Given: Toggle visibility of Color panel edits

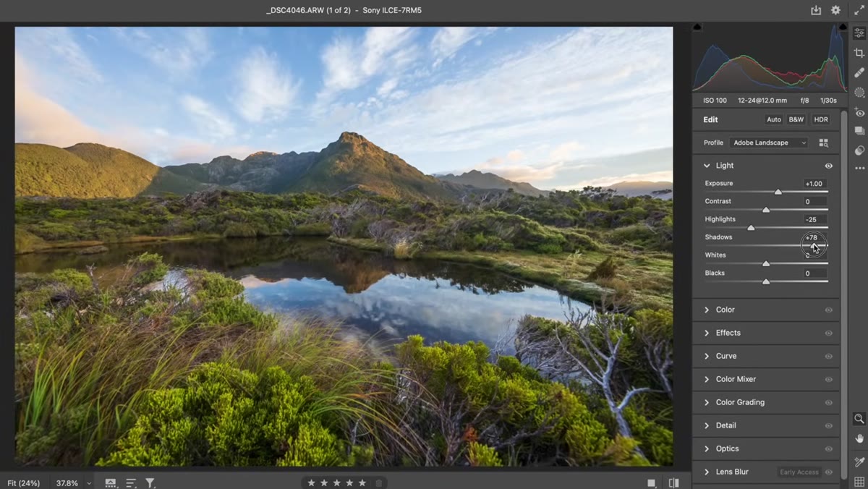Looking at the screenshot, I should pos(829,310).
